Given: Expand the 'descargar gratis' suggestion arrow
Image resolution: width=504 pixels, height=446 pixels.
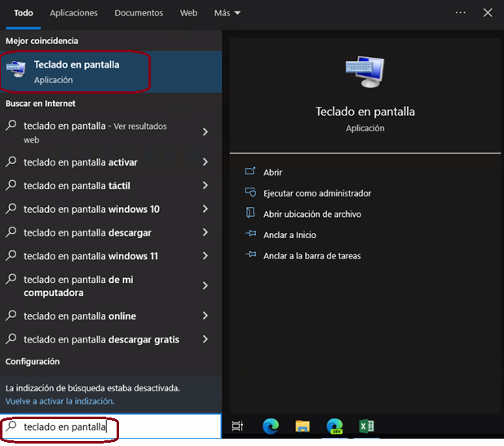Looking at the screenshot, I should pos(205,338).
